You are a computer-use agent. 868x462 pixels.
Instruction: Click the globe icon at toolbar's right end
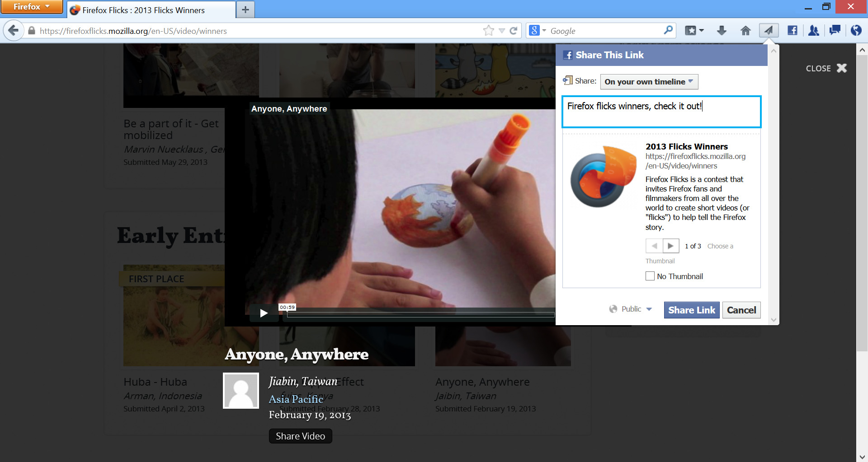tap(855, 30)
